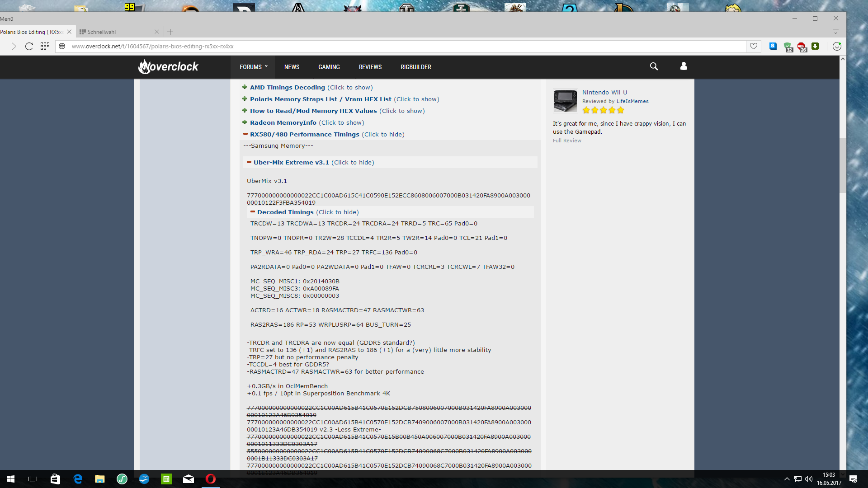Click the Adblock extension icon

[802, 46]
